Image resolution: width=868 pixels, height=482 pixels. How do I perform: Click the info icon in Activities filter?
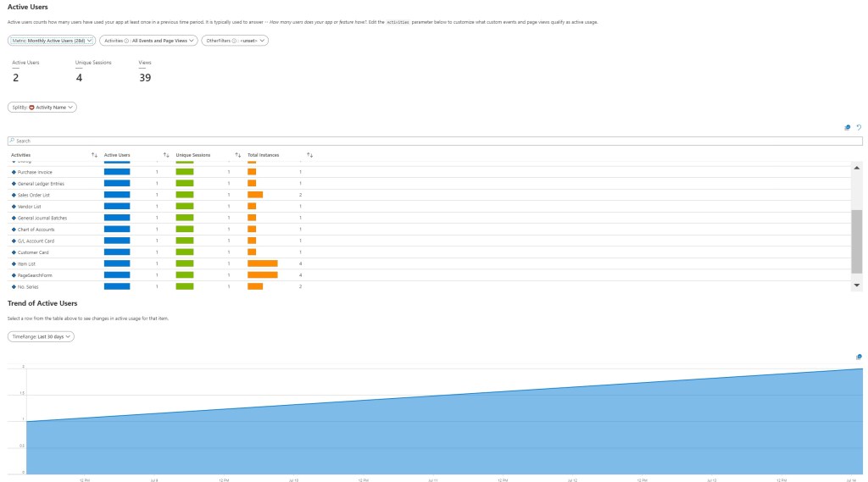tap(127, 40)
